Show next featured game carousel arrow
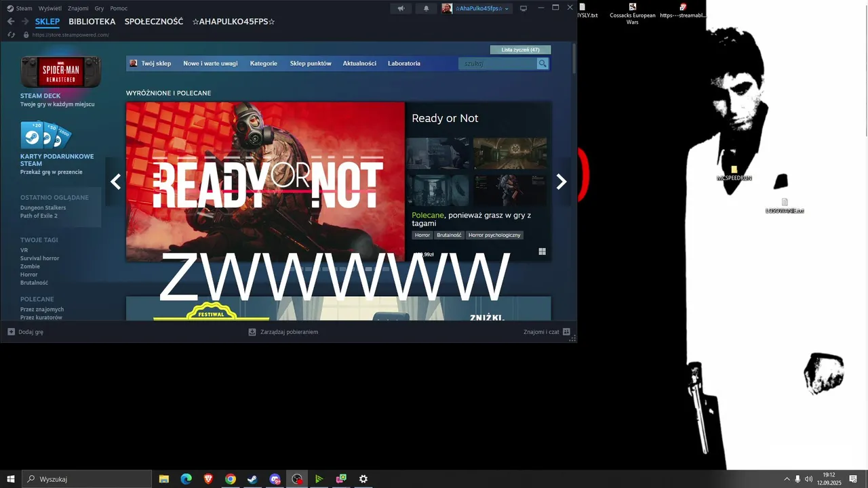This screenshot has width=868, height=488. [561, 182]
